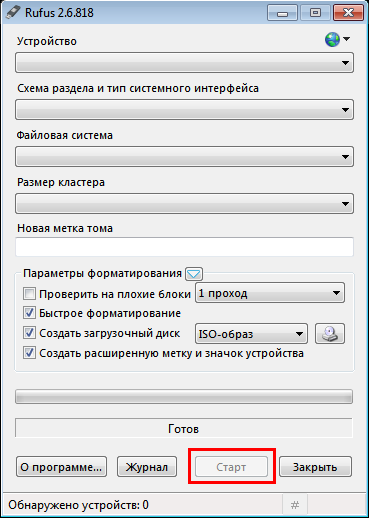The width and height of the screenshot is (369, 518).
Task: Toggle the advanced format options arrow
Action: [194, 274]
